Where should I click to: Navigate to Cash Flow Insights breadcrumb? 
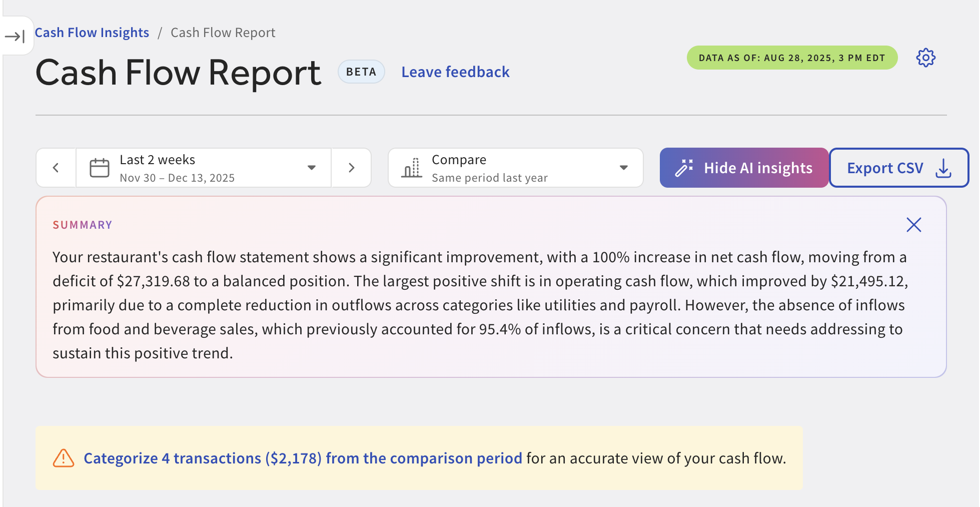tap(92, 33)
